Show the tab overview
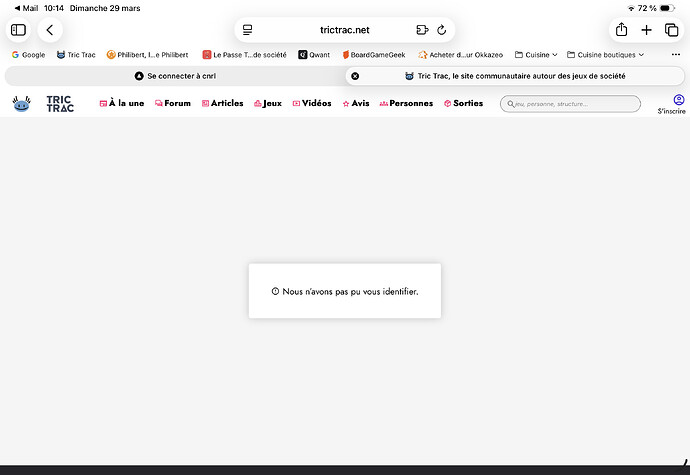690x475 pixels. click(672, 30)
